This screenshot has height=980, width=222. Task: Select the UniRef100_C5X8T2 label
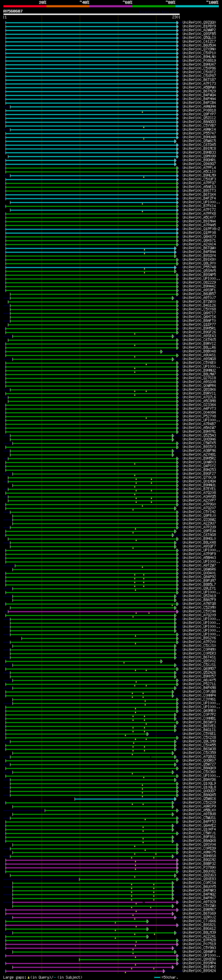199,72
